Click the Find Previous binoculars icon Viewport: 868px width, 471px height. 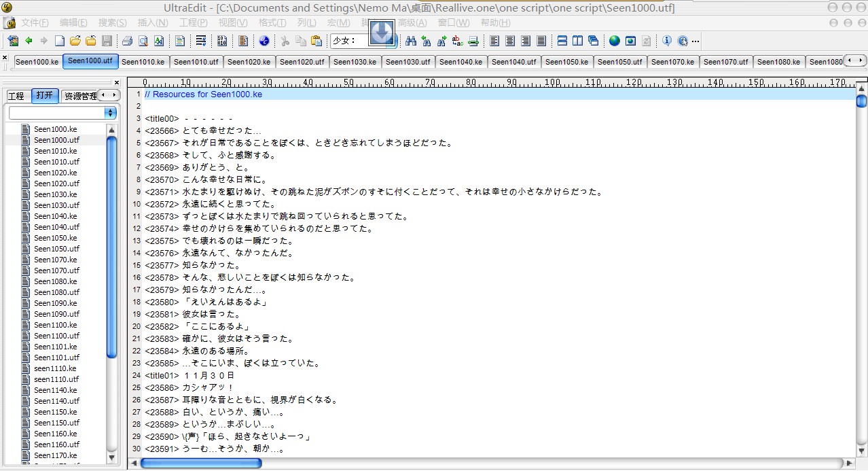[x=427, y=41]
